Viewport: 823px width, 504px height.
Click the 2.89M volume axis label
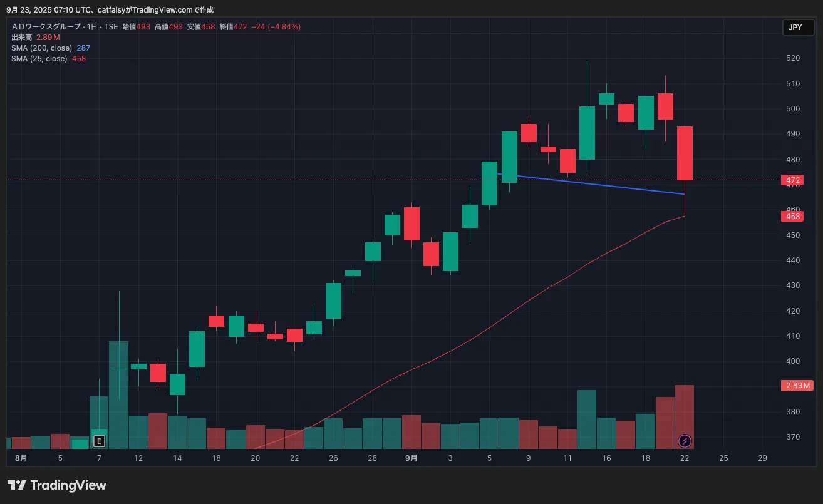[797, 386]
